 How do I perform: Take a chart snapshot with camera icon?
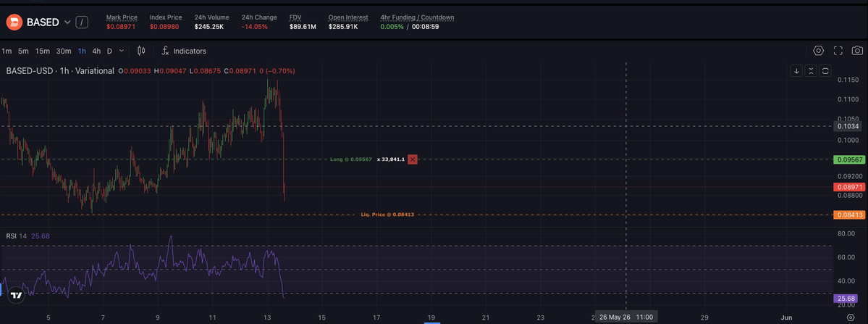pos(857,51)
